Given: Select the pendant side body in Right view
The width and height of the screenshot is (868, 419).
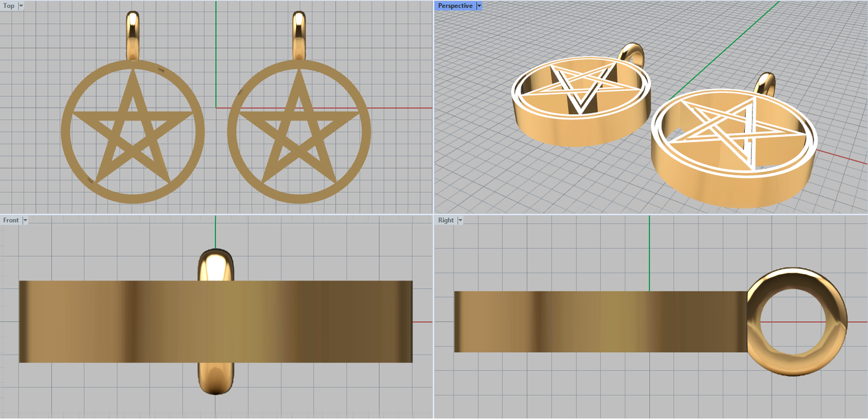Looking at the screenshot, I should coord(597,321).
